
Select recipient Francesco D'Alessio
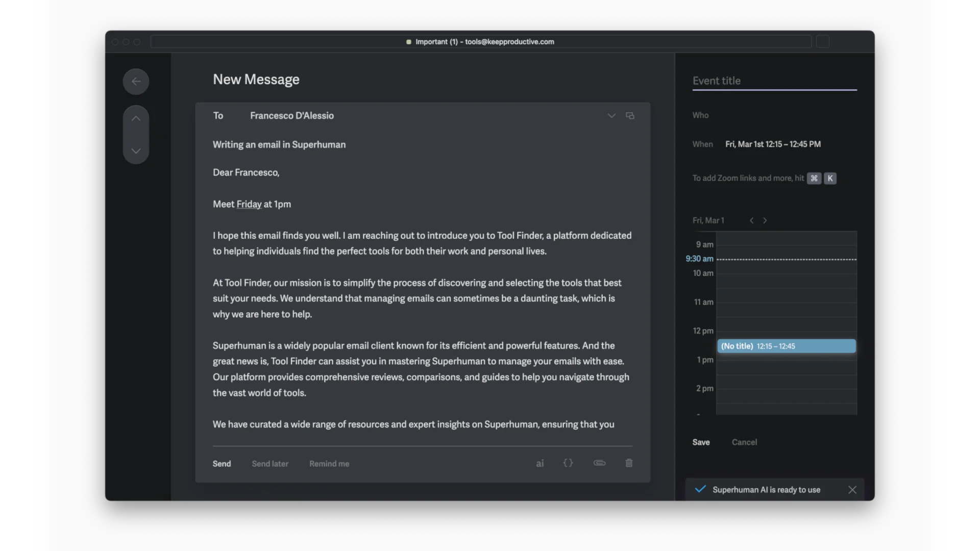click(291, 115)
